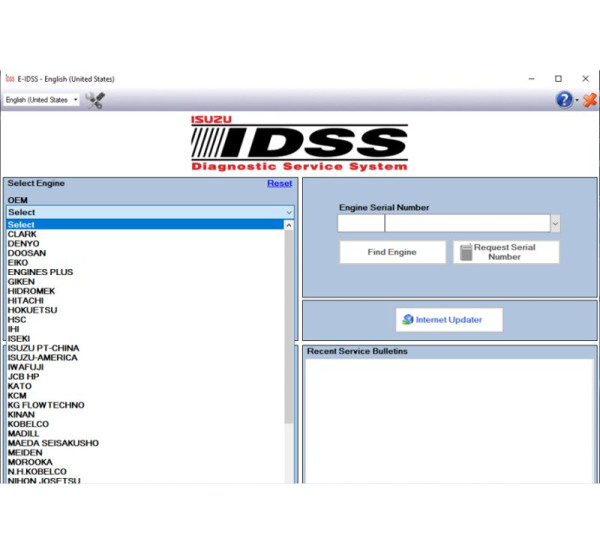600x554 pixels.
Task: Collapse the OEM dropdown using its arrow
Action: pos(289,212)
